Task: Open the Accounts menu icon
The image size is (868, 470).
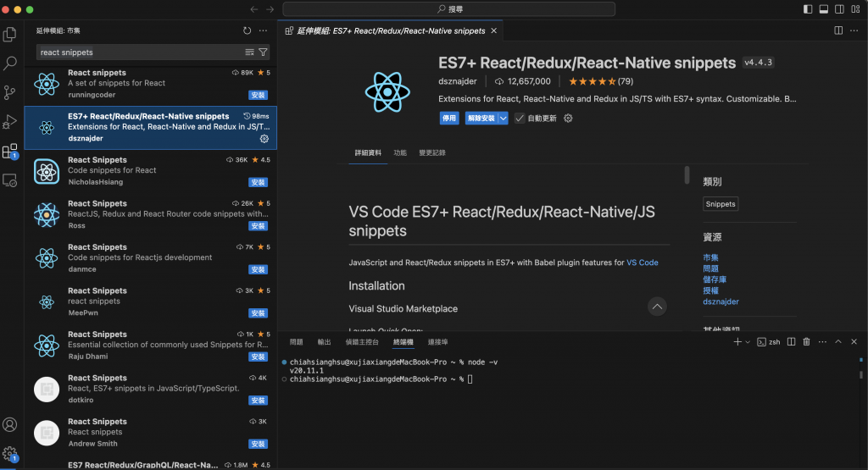Action: (10, 424)
